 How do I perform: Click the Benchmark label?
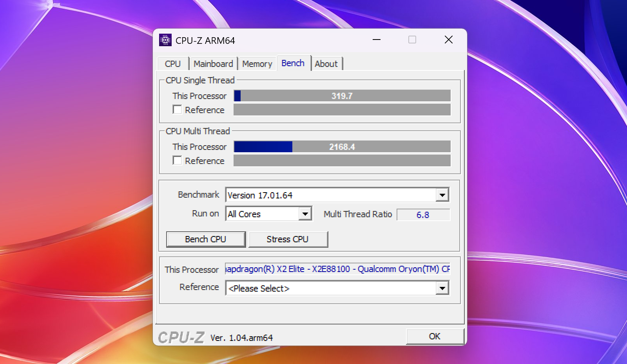(199, 195)
